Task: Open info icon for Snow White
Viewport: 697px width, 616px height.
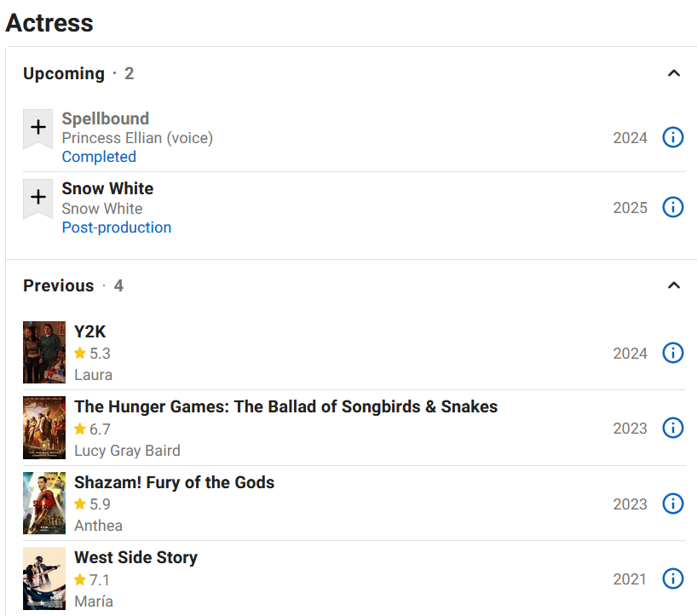Action: tap(672, 208)
